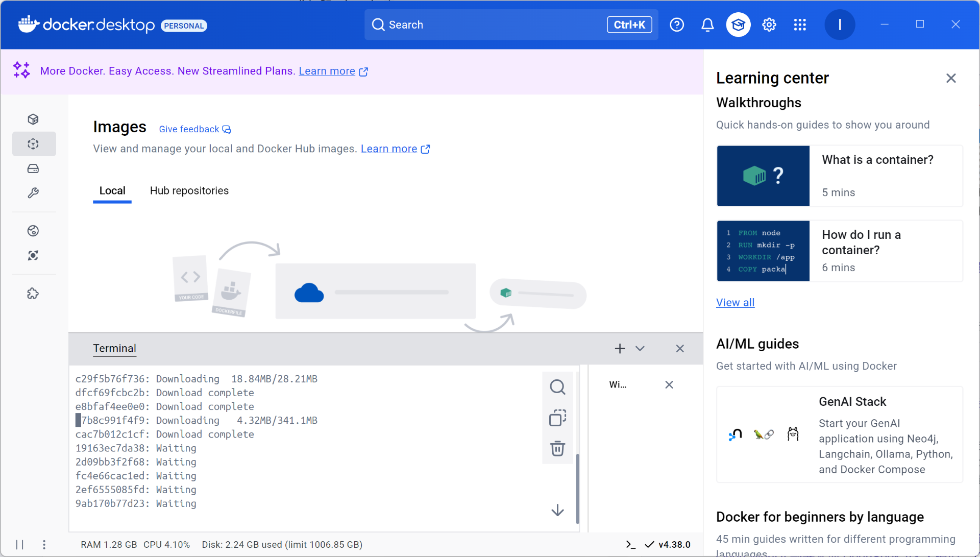Click the CPU 4.10% status
This screenshot has height=557, width=980.
(x=166, y=544)
